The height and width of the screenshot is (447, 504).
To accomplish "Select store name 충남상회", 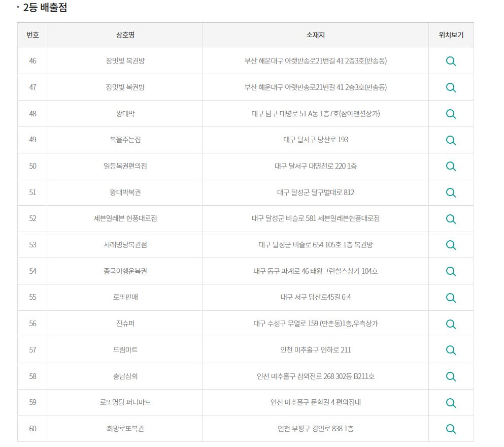I will click(125, 376).
